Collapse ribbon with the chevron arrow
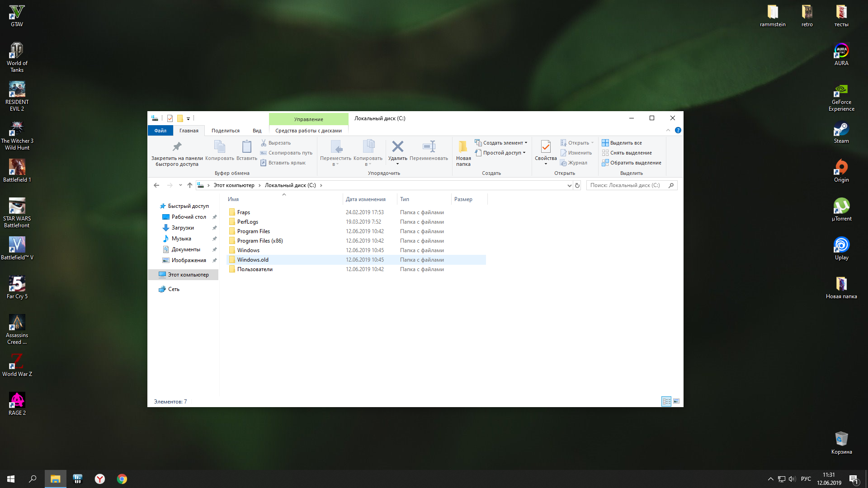 [x=668, y=130]
